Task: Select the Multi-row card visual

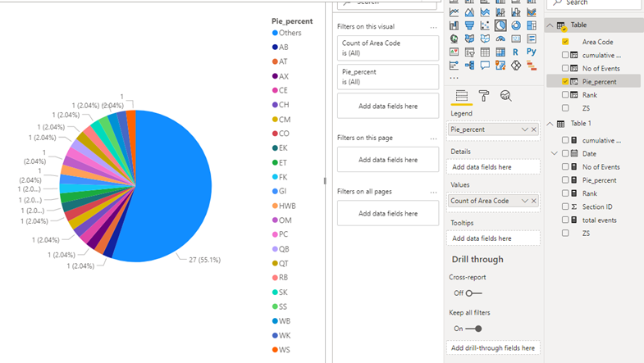Action: point(532,39)
